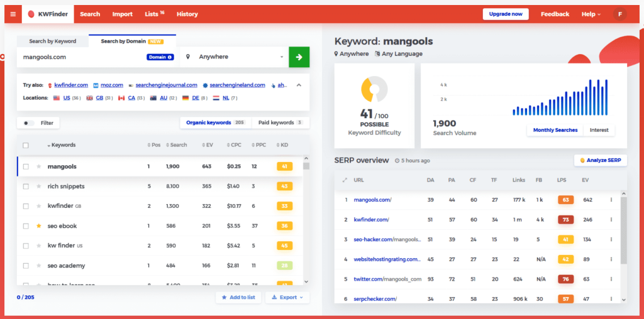Unstar the 'seo ebook' keyword
The image size is (644, 319).
click(38, 226)
